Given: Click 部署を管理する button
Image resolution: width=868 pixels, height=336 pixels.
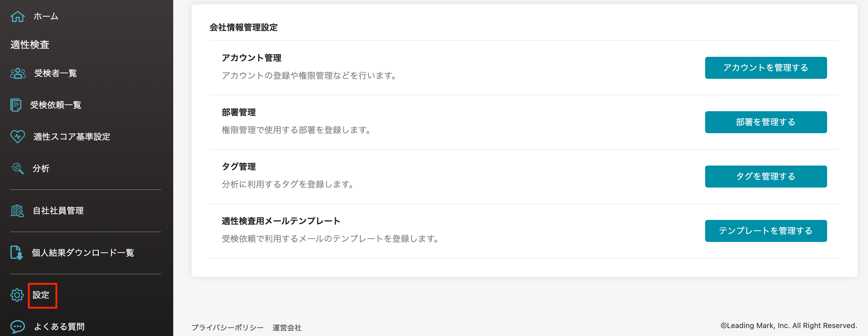Looking at the screenshot, I should 766,122.
